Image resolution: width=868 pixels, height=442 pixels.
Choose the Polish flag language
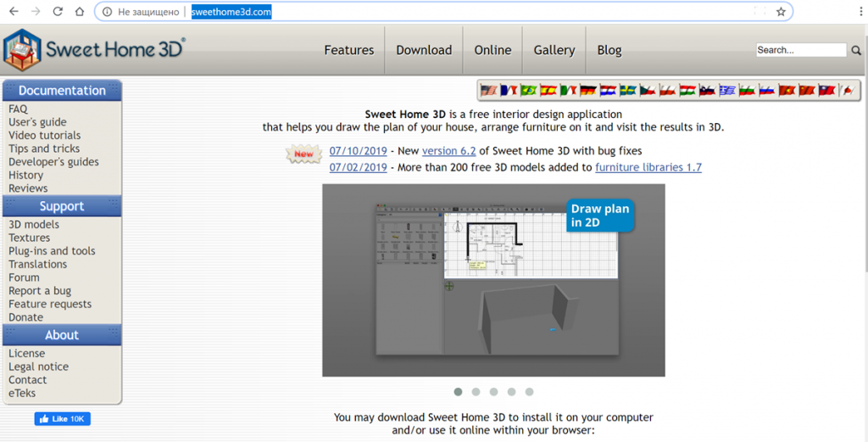click(x=668, y=90)
